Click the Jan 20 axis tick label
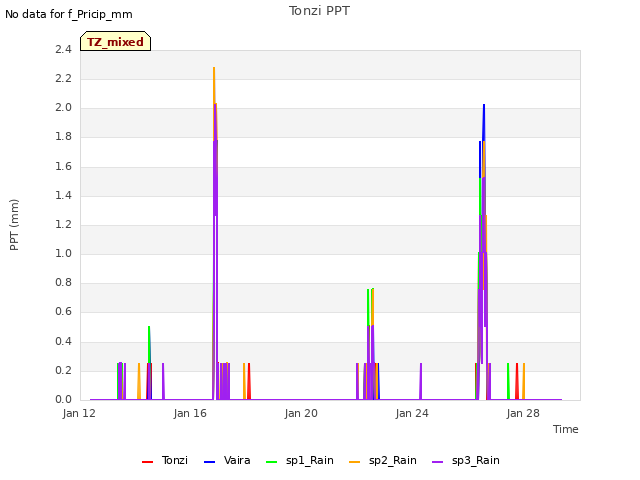The image size is (640, 480). (x=301, y=413)
